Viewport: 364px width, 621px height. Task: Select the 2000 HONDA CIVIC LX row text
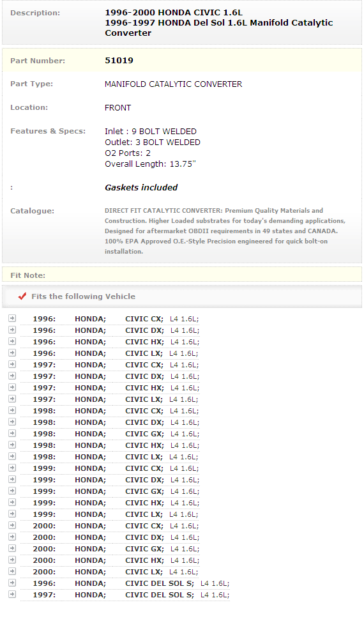[x=115, y=572]
